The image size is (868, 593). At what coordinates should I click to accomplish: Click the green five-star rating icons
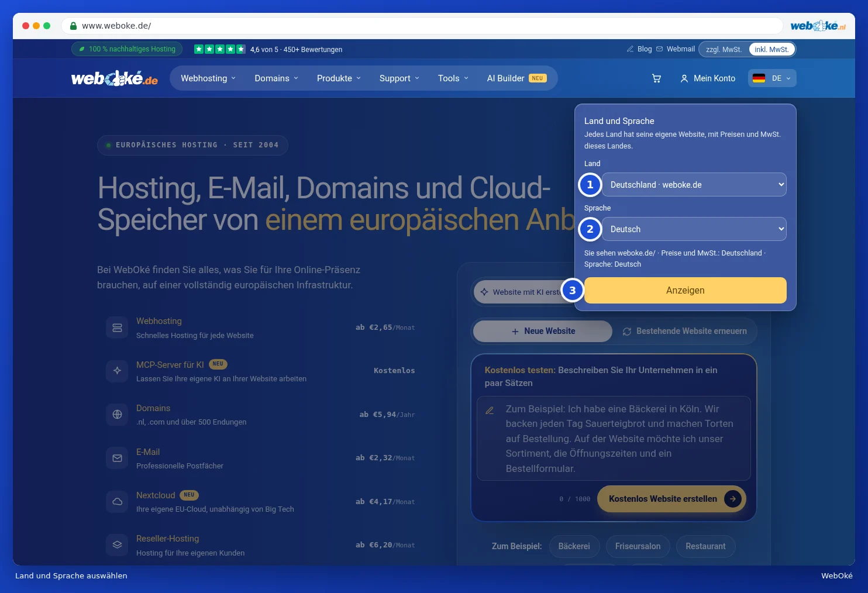coord(220,49)
